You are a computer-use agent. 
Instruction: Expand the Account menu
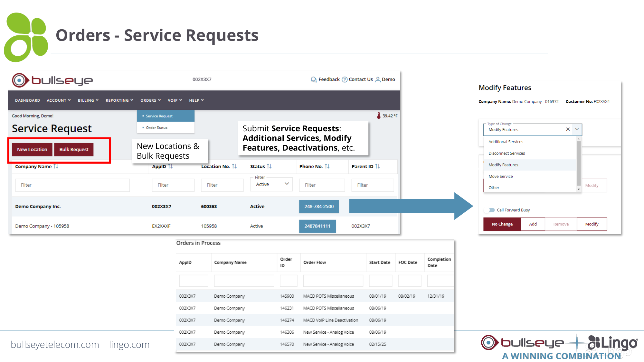pyautogui.click(x=59, y=100)
